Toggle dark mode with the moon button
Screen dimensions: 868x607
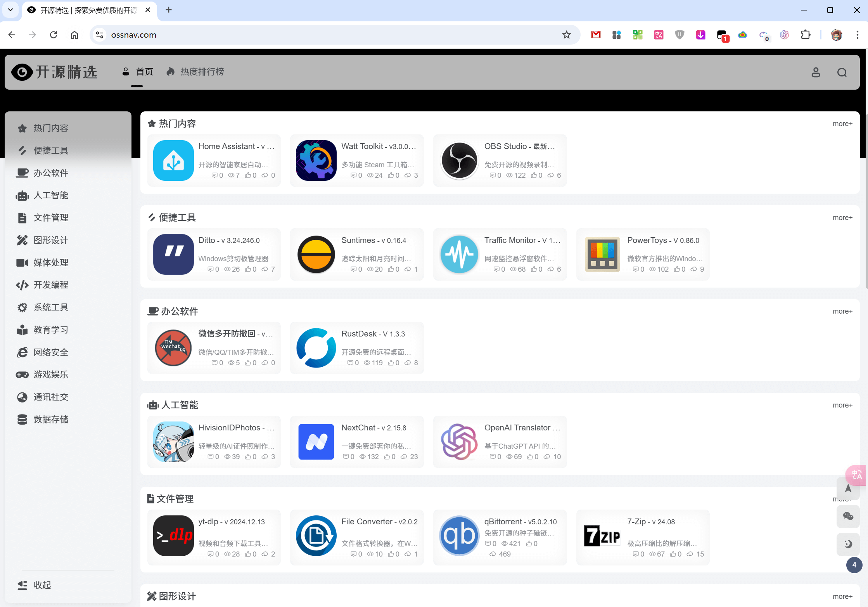click(x=848, y=543)
